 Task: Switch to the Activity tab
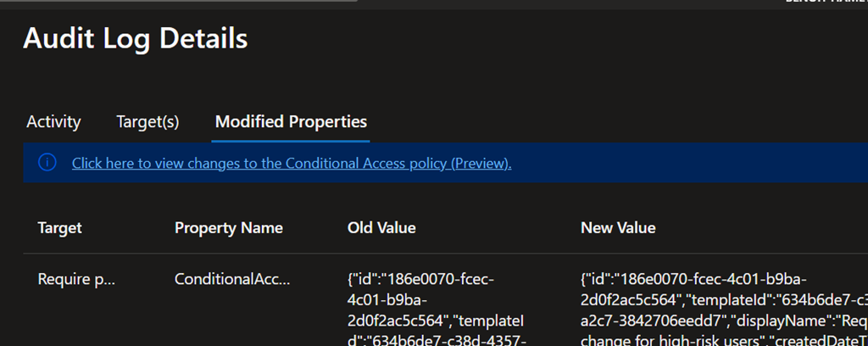(53, 122)
